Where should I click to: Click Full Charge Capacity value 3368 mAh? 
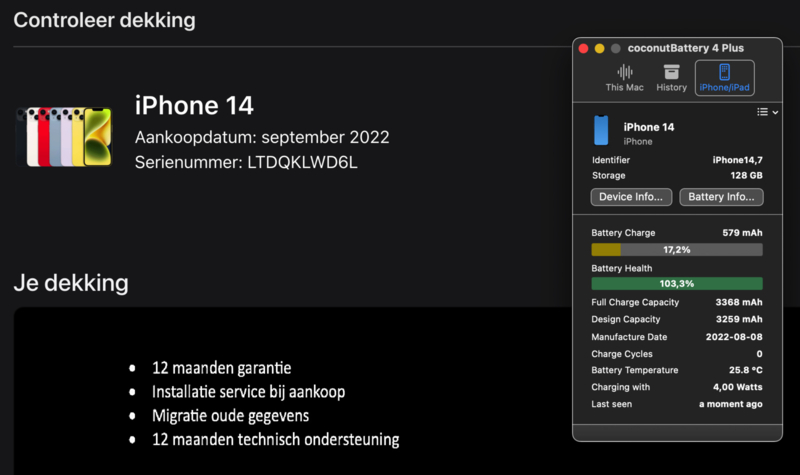tap(739, 302)
